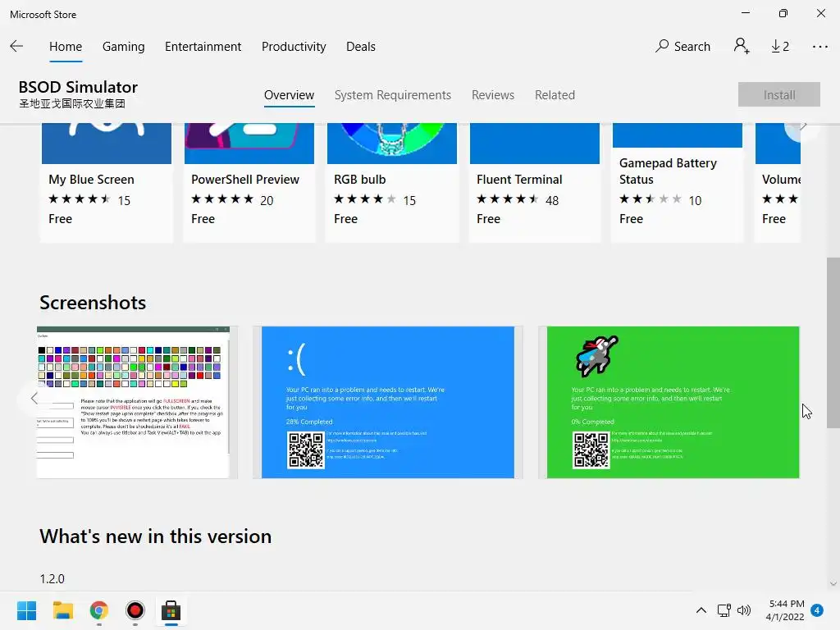Open the account sign-in icon

(742, 47)
